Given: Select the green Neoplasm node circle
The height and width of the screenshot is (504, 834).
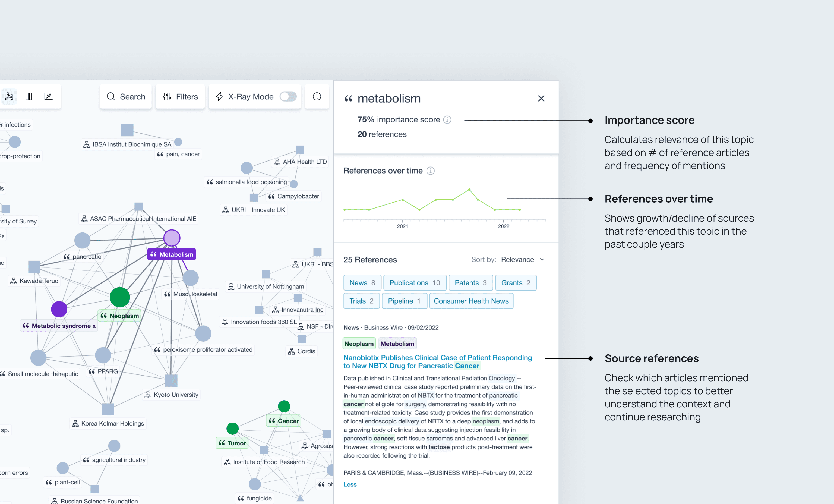Looking at the screenshot, I should point(120,297).
